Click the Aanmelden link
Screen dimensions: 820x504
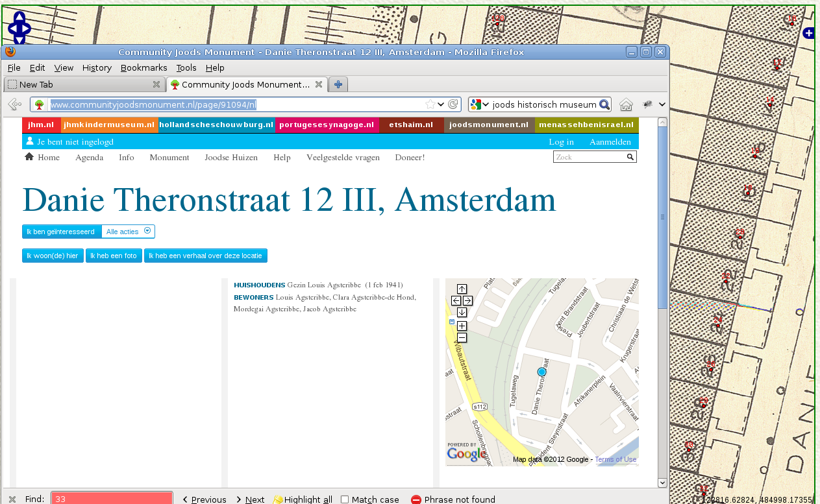(610, 141)
